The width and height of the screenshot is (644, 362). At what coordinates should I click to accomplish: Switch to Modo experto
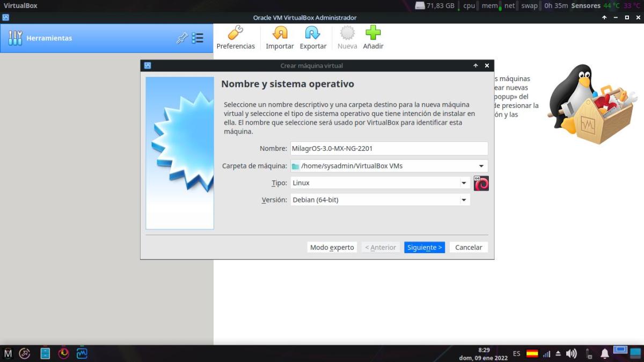332,248
